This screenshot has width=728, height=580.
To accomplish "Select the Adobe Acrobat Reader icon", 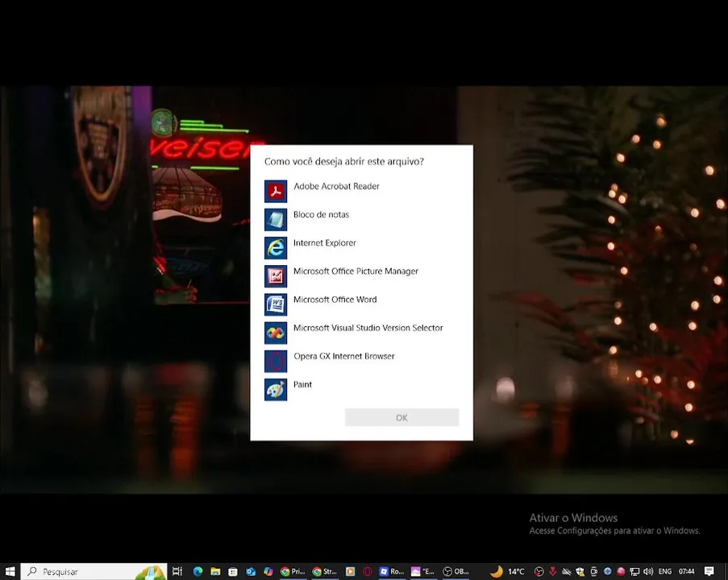I will click(276, 191).
